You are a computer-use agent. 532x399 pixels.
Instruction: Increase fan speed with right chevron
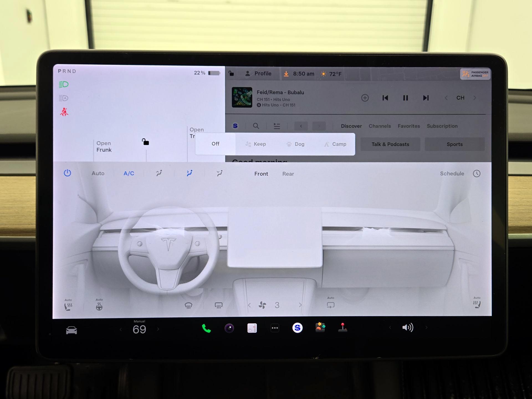point(300,305)
